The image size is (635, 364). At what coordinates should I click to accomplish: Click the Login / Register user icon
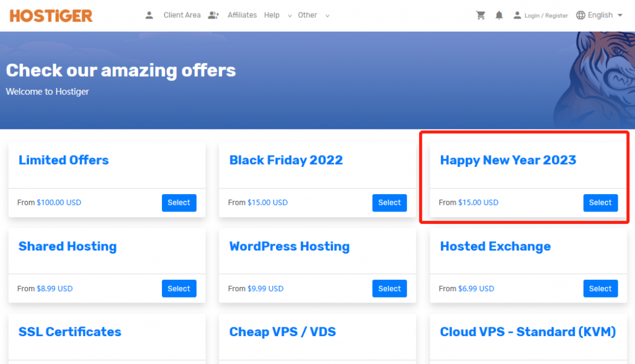point(517,16)
